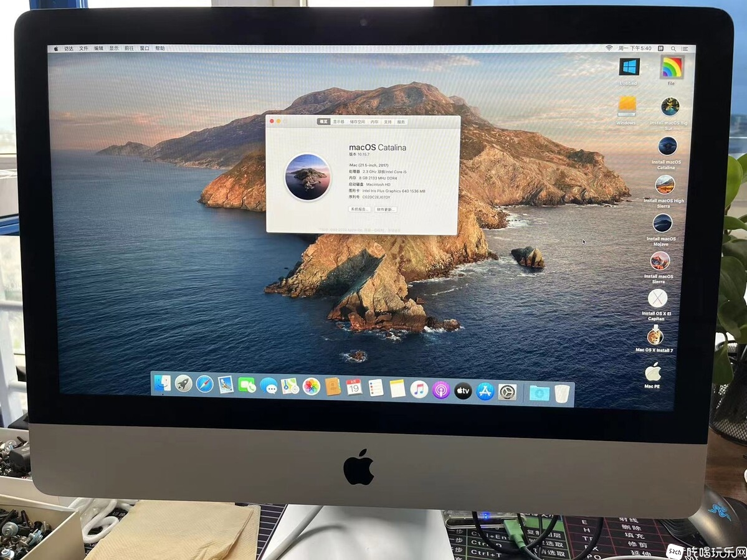Open Spotlight search magnifier icon
This screenshot has height=560, width=747.
673,49
